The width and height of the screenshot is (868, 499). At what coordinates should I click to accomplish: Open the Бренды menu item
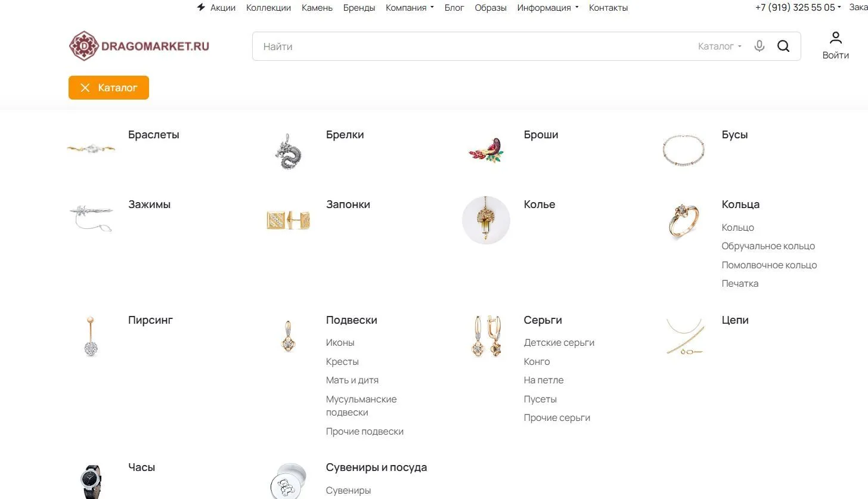(x=359, y=8)
